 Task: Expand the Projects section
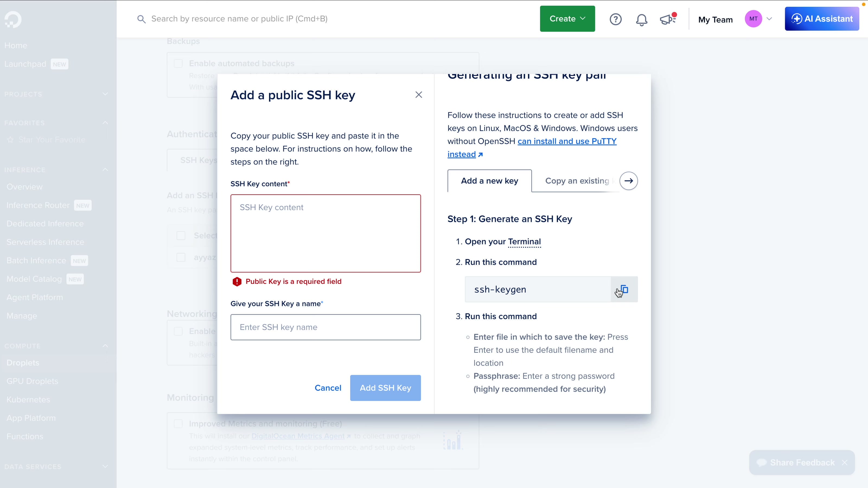coord(105,94)
